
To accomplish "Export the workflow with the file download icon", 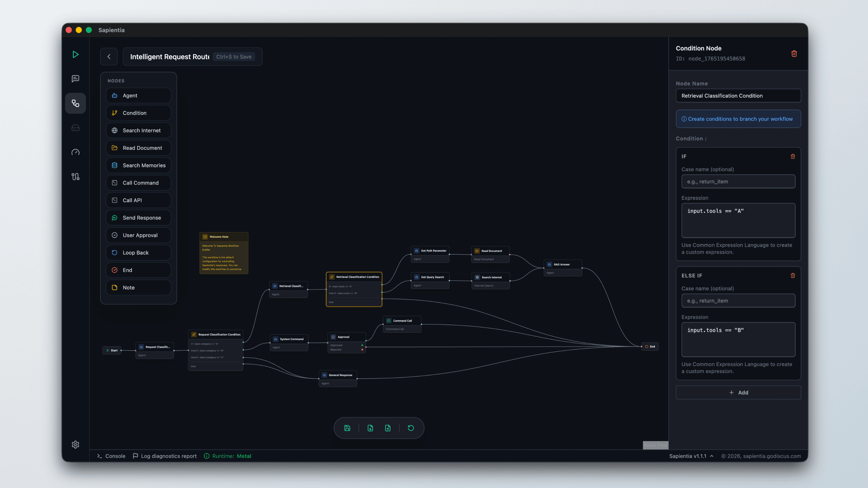I will (x=370, y=428).
